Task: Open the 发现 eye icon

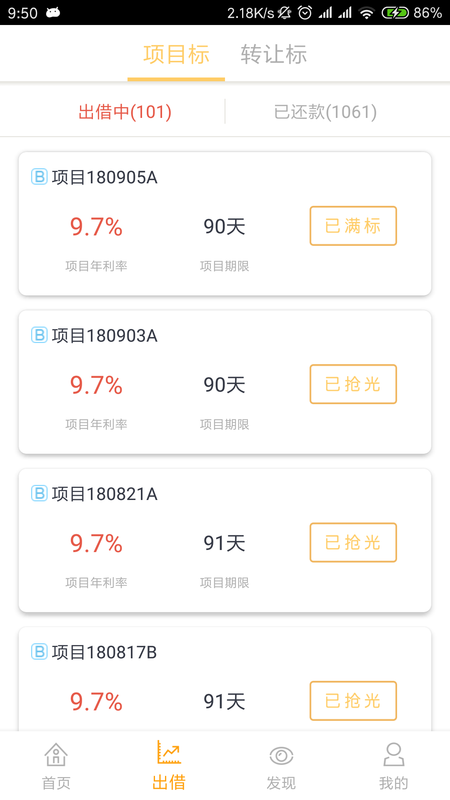Action: click(x=281, y=756)
